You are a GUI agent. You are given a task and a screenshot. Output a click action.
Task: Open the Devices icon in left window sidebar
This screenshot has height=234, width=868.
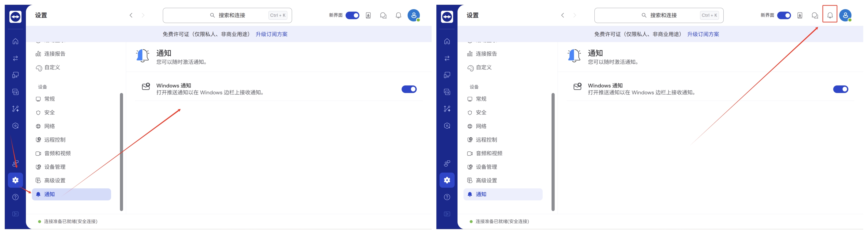pyautogui.click(x=15, y=75)
